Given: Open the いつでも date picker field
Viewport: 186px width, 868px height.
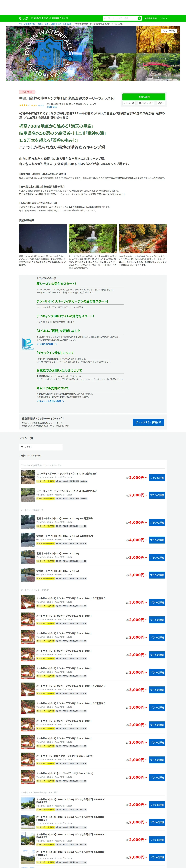Looking at the screenshot, I should pos(41,447).
